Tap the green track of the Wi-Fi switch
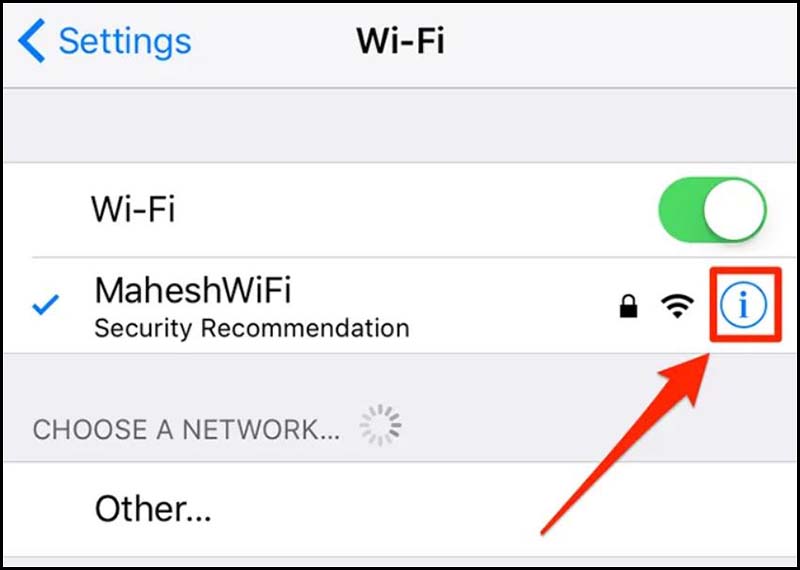 pos(679,209)
